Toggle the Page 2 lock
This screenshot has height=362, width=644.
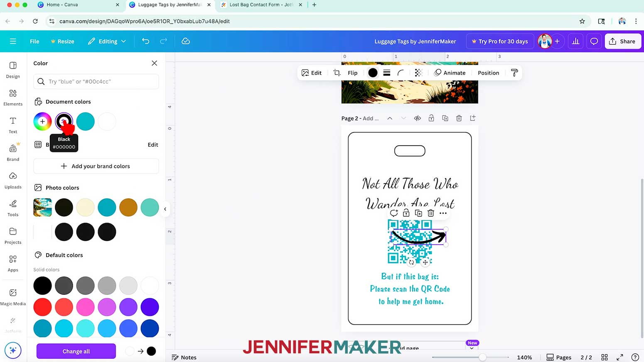tap(431, 118)
